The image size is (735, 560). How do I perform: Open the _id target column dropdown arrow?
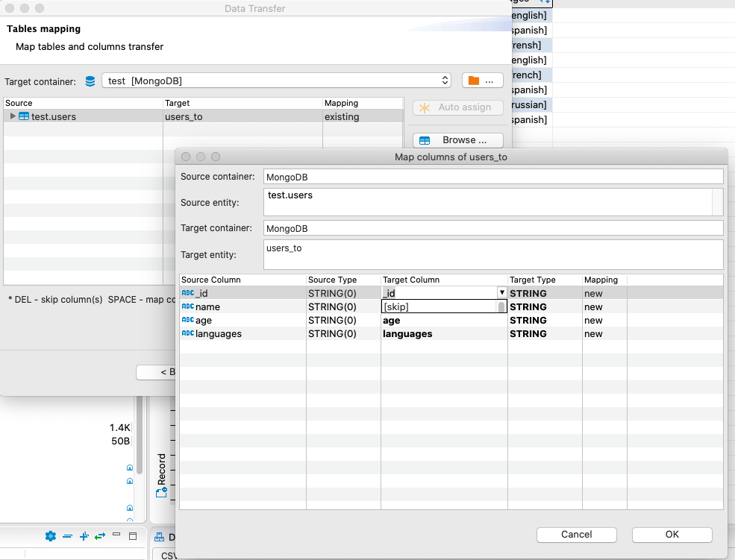[501, 292]
